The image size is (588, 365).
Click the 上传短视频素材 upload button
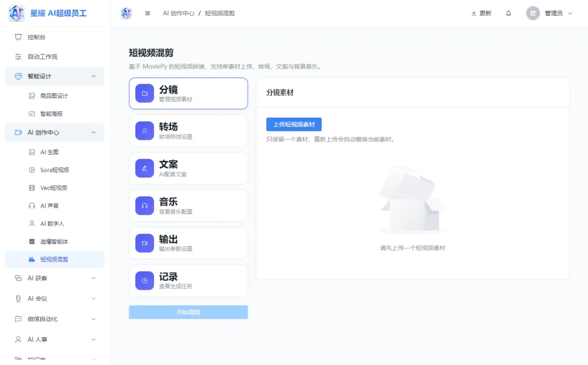294,124
